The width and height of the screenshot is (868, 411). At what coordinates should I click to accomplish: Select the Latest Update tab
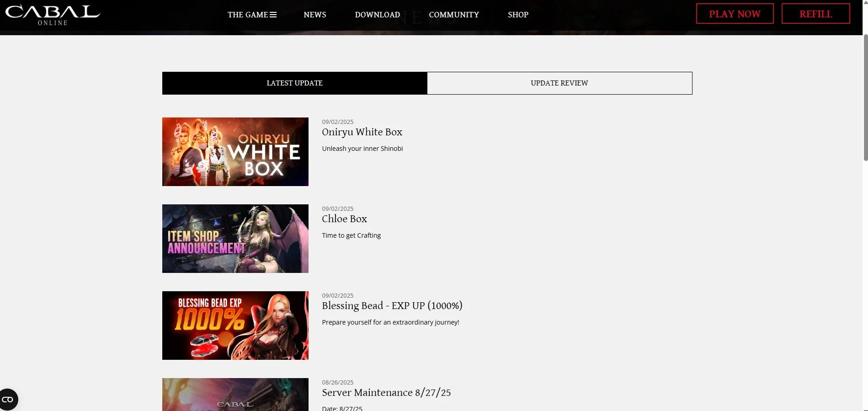tap(295, 83)
